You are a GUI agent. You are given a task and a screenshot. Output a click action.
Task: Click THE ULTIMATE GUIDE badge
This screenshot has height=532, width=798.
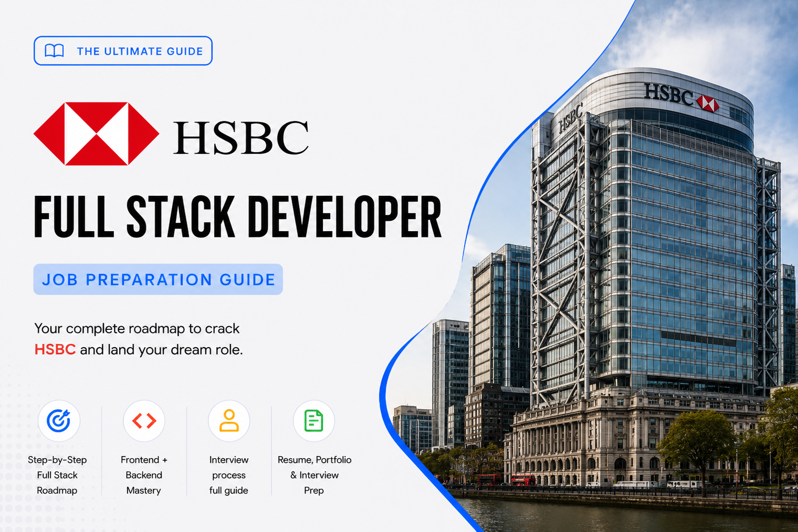coord(123,51)
